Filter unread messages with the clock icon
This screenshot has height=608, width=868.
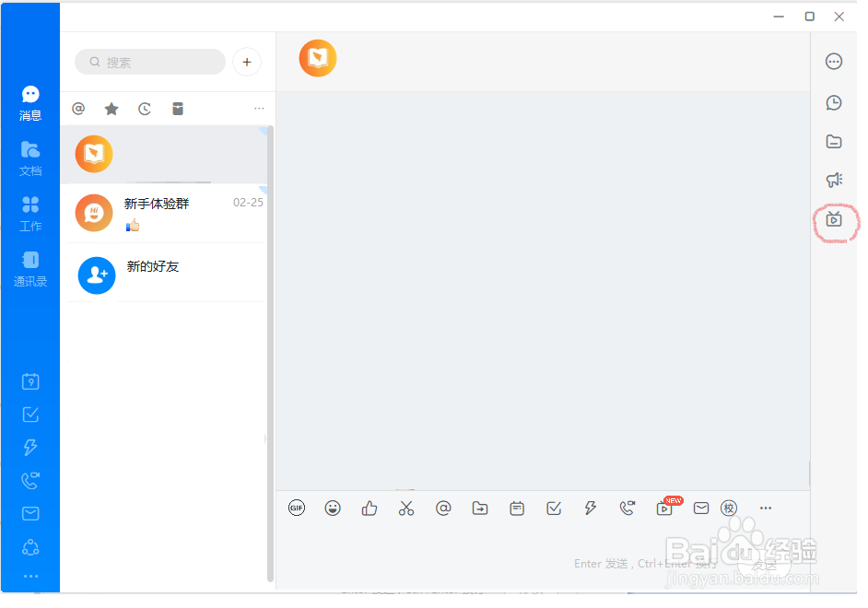point(145,108)
